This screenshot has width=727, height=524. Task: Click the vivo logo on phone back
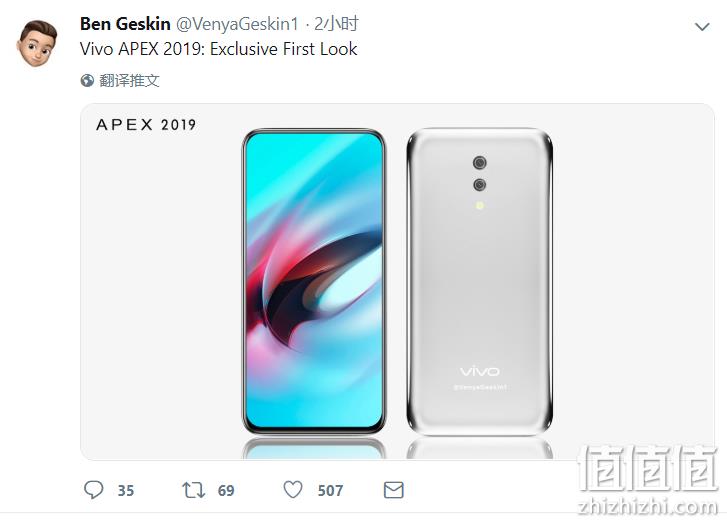click(x=480, y=371)
